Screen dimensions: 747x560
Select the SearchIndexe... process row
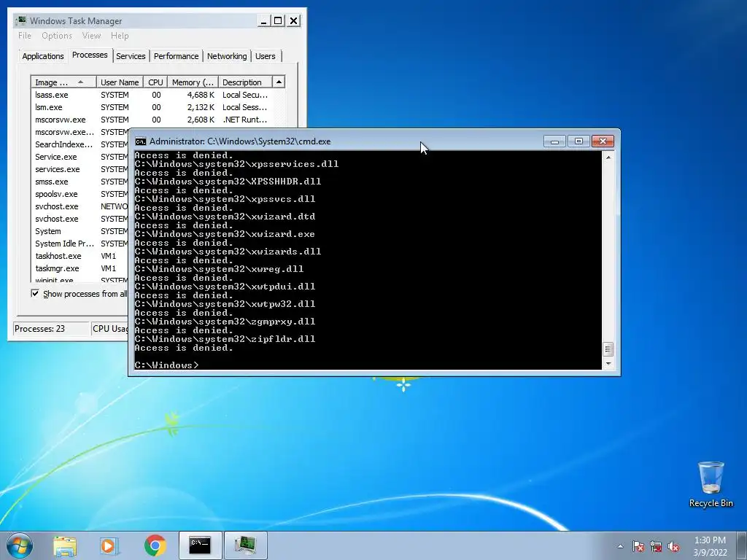coord(80,144)
